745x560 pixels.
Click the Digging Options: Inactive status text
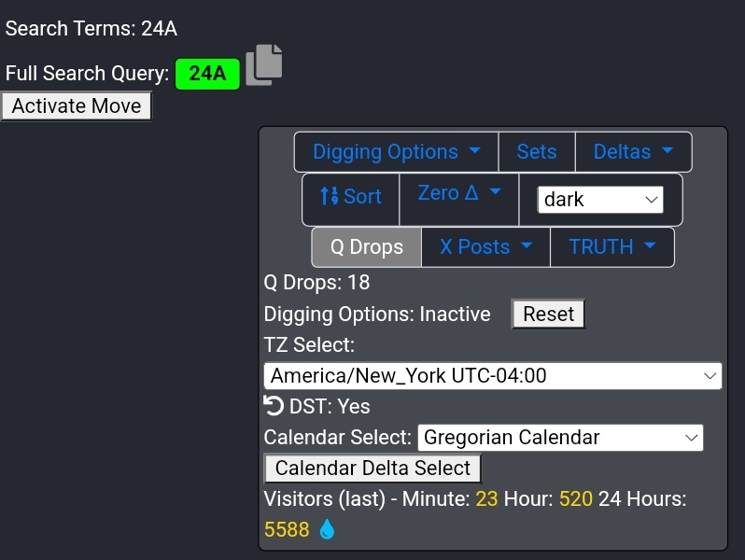(377, 314)
